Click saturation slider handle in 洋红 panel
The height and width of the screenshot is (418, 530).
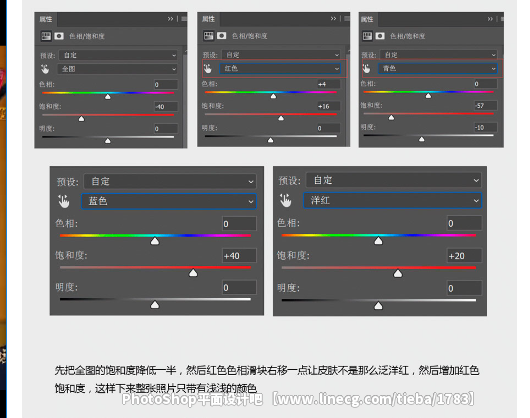pos(398,273)
